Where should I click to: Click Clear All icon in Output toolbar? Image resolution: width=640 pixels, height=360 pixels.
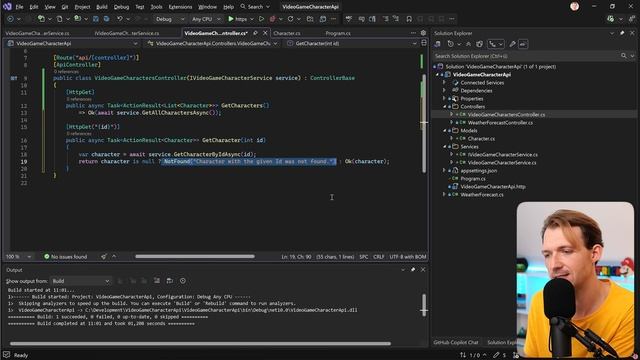pyautogui.click(x=157, y=281)
